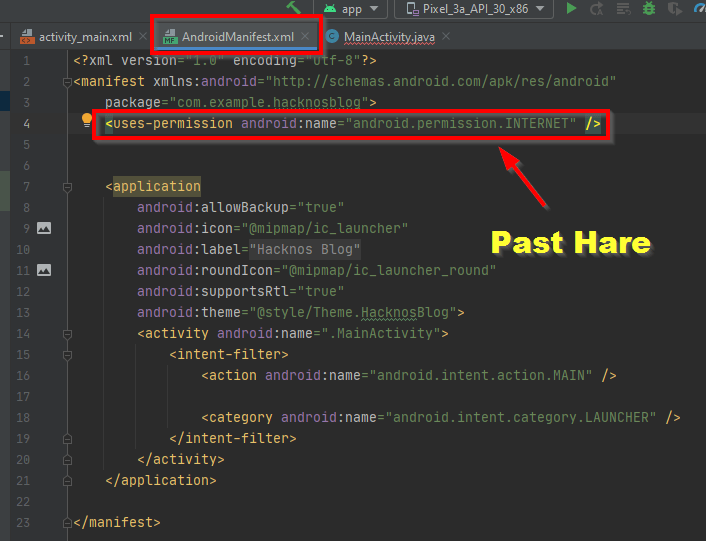Click Apply Changes and Restart Activity icon
Screen dimensions: 706x541
pos(597,9)
